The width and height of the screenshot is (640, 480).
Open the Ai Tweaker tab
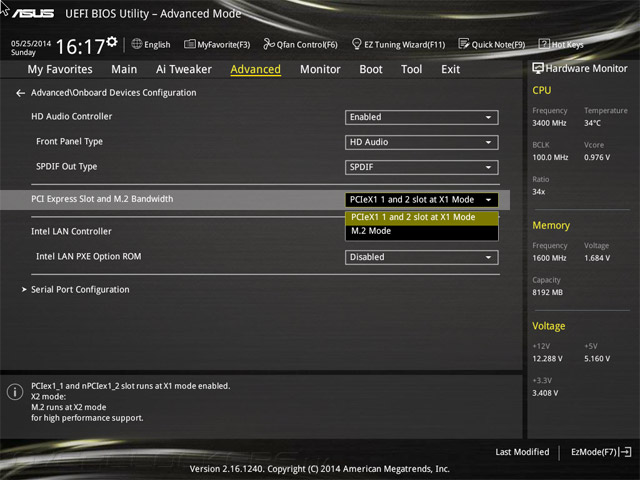tap(184, 69)
